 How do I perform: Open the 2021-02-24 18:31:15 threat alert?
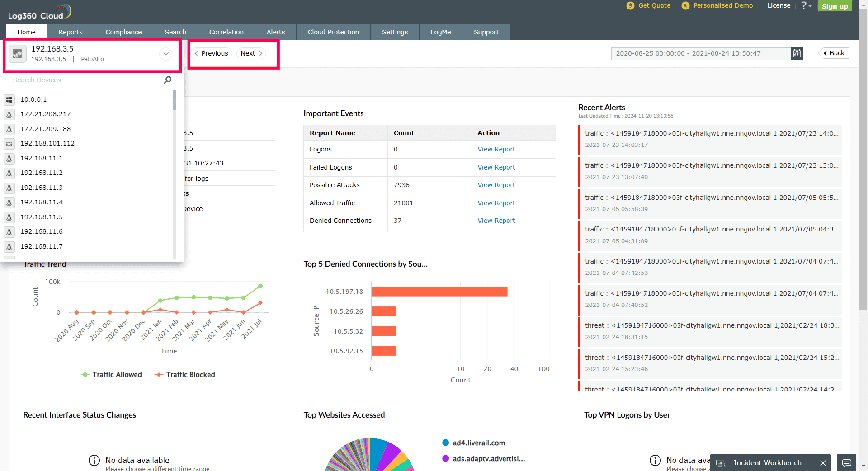point(710,331)
